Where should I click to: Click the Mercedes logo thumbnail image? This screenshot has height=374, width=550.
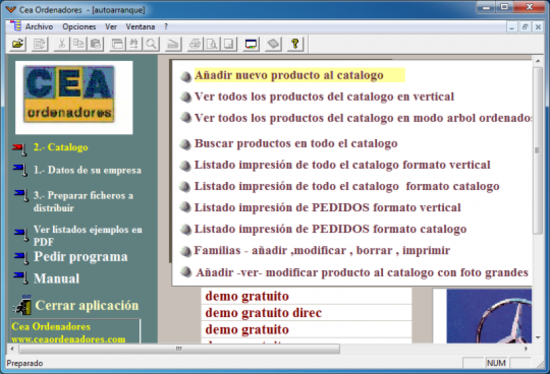489,316
